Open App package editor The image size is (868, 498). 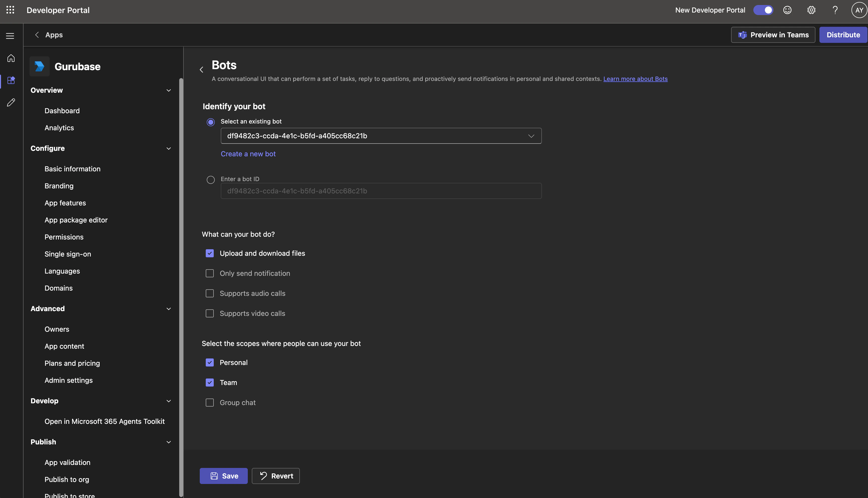coord(76,220)
